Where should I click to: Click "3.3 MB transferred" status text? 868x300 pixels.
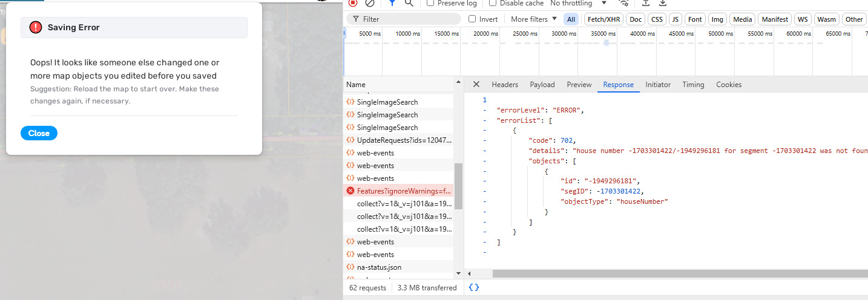pyautogui.click(x=427, y=288)
